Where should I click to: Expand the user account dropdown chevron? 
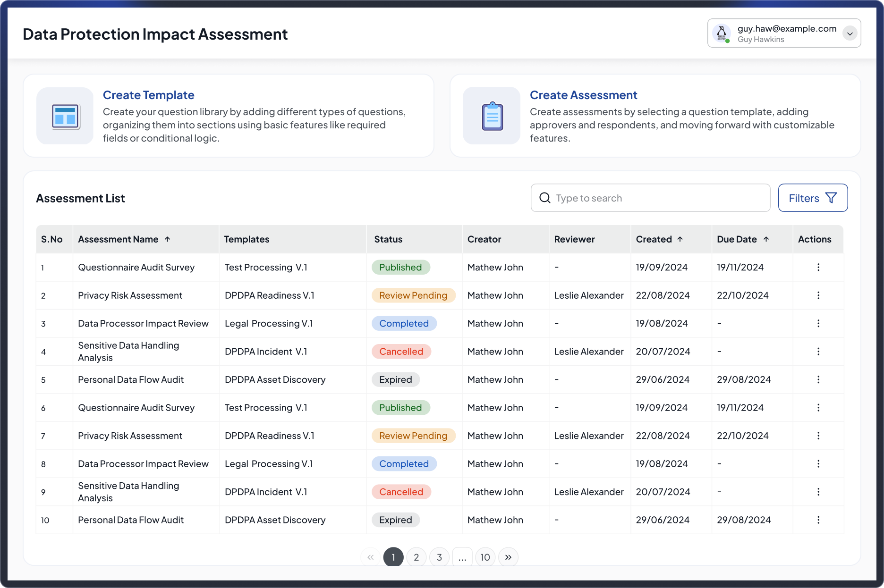[850, 34]
